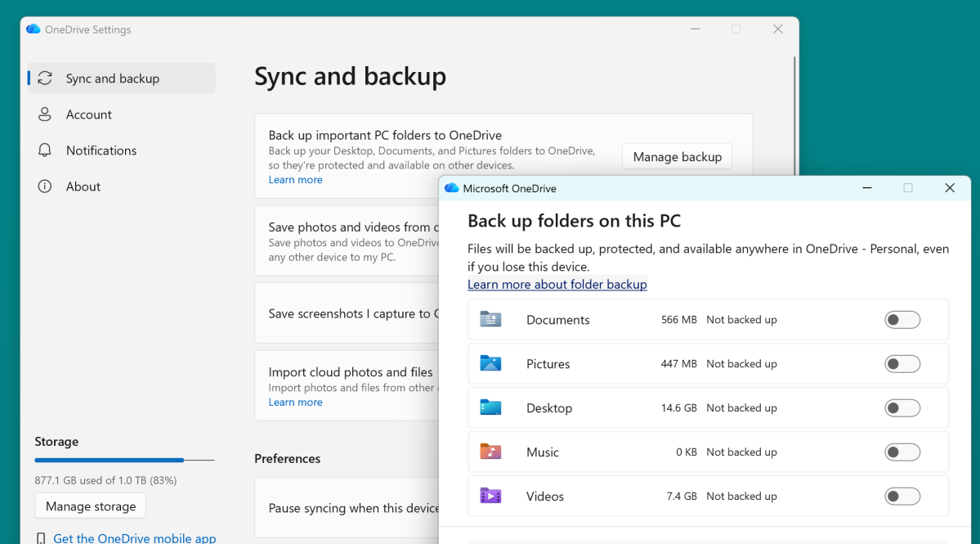This screenshot has height=544, width=980.
Task: Click the About info icon
Action: coord(44,187)
